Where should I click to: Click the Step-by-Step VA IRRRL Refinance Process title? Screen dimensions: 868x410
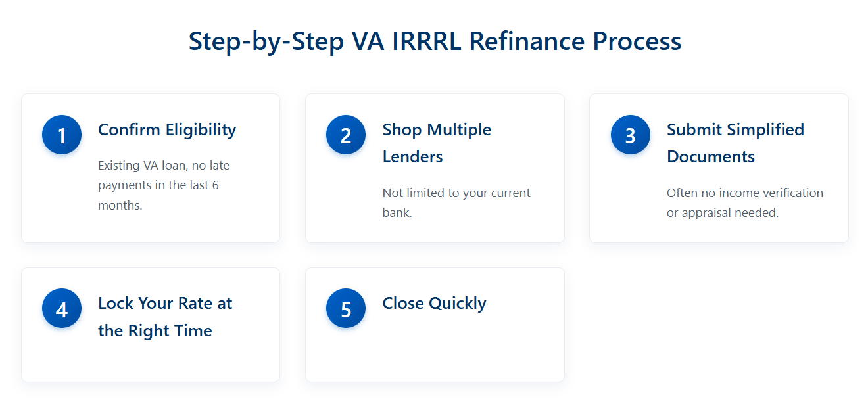(x=435, y=41)
